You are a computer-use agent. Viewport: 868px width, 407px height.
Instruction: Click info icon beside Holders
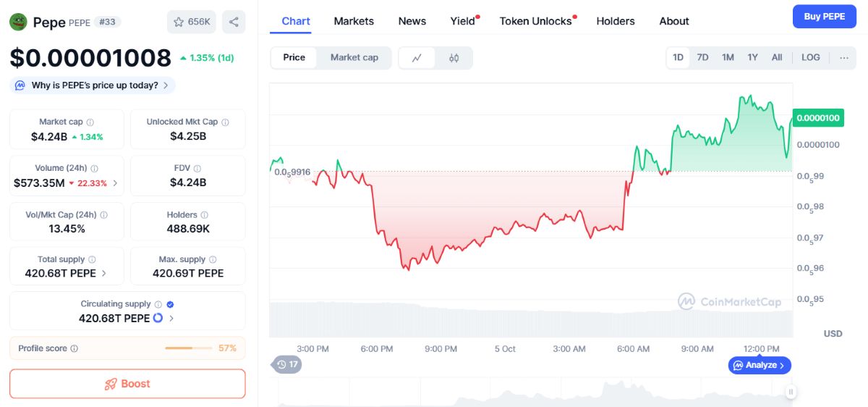(x=204, y=215)
